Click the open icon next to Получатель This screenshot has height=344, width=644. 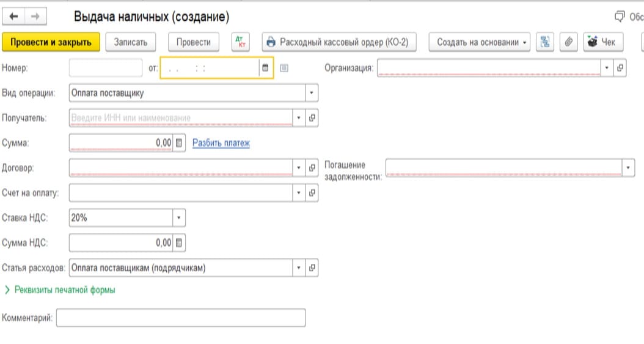pyautogui.click(x=312, y=118)
